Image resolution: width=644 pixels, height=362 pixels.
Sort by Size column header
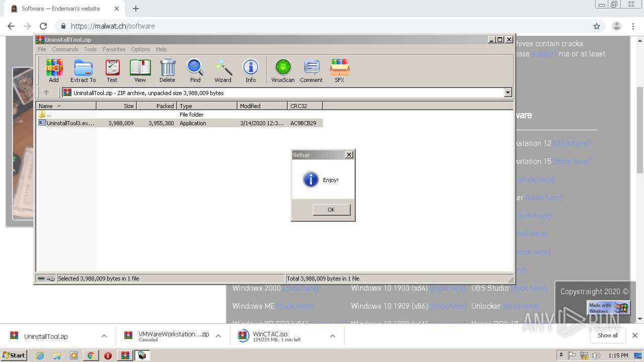pos(116,106)
